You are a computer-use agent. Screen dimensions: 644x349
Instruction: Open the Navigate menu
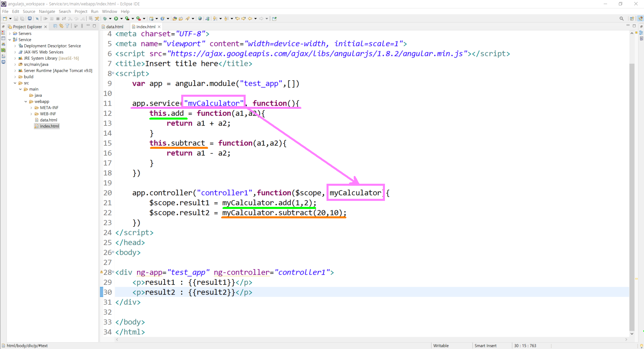47,11
